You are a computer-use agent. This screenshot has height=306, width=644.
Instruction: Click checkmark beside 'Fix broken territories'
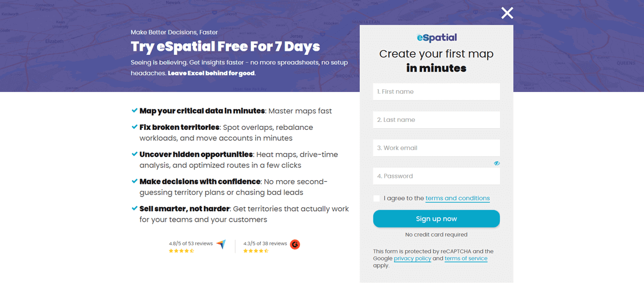point(134,127)
